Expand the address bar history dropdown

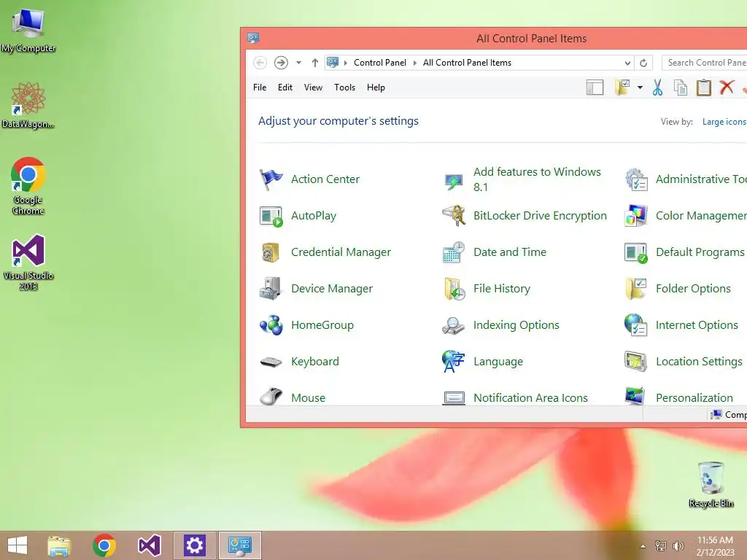627,63
